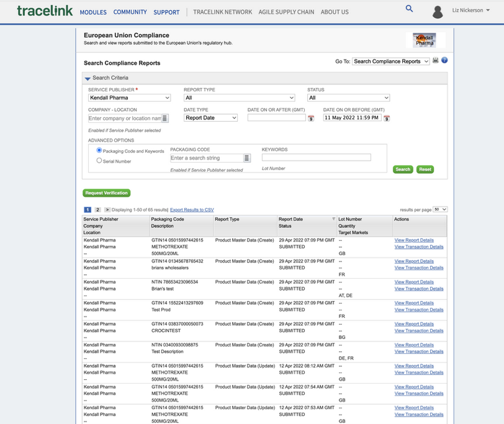Click the company location lookup list icon

pyautogui.click(x=164, y=119)
